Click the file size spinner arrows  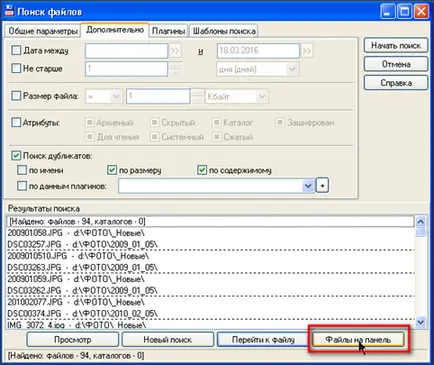[x=198, y=97]
